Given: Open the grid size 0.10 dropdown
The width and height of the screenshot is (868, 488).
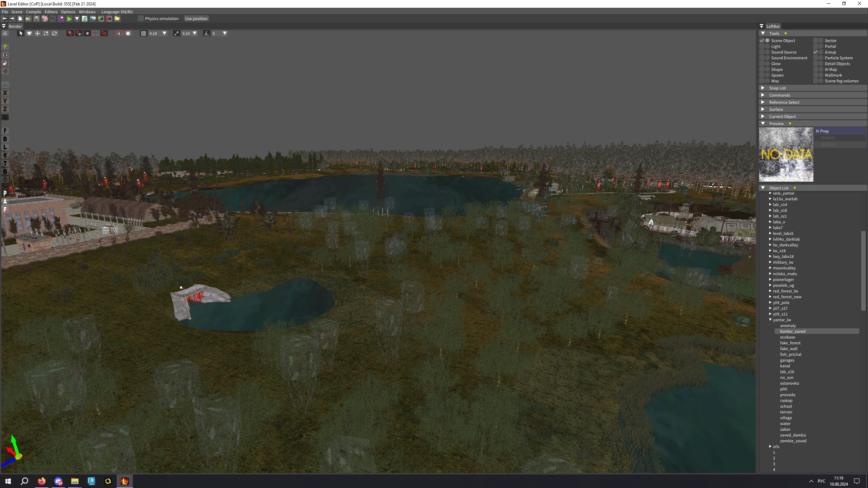Looking at the screenshot, I should (164, 33).
